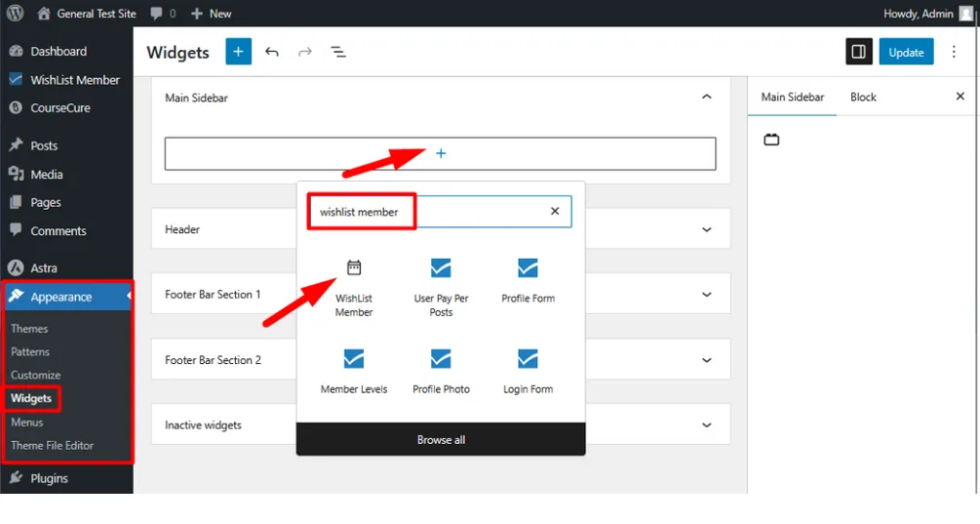Click the Update button
The width and height of the screenshot is (980, 524).
(906, 52)
